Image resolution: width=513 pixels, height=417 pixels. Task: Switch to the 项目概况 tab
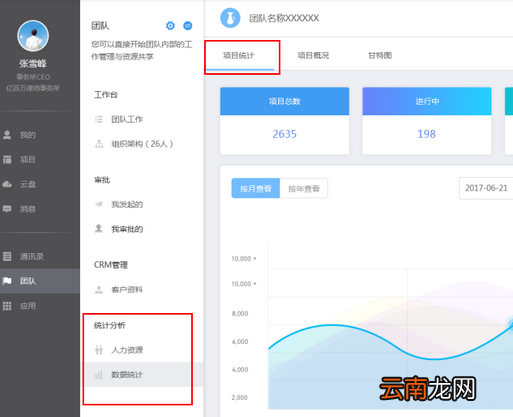313,55
